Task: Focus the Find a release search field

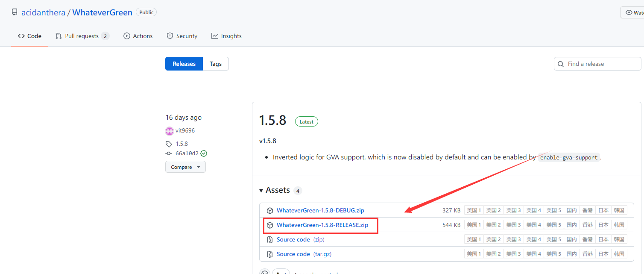Action: (602, 64)
